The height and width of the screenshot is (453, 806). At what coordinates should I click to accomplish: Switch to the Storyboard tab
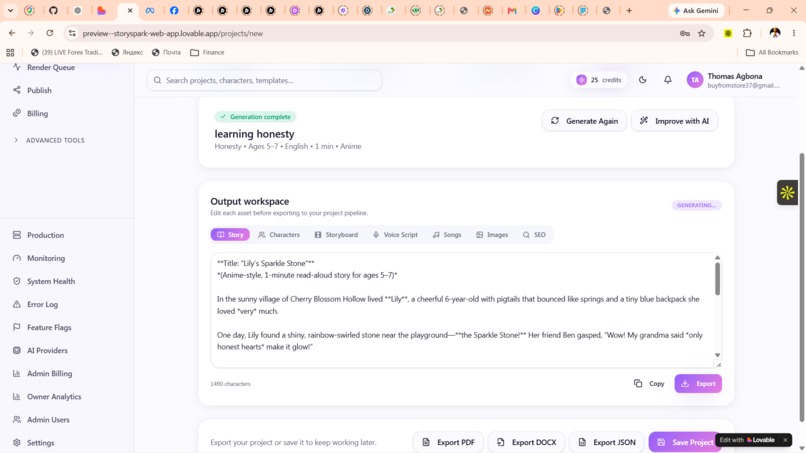[336, 234]
